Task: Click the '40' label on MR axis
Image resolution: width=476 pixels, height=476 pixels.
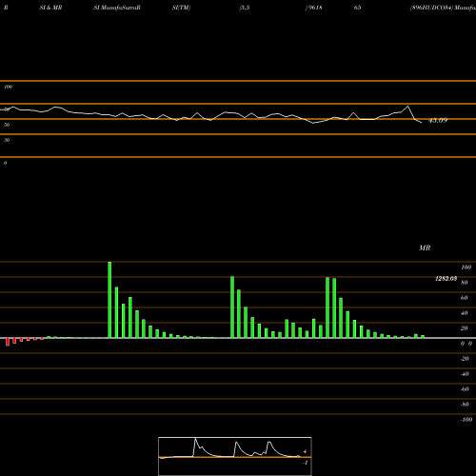Action: 465,313
